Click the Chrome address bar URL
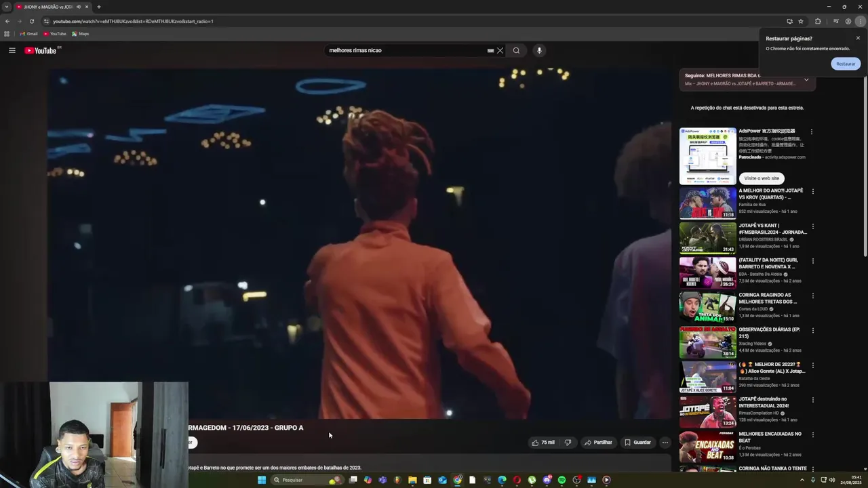The image size is (868, 488). (x=133, y=21)
